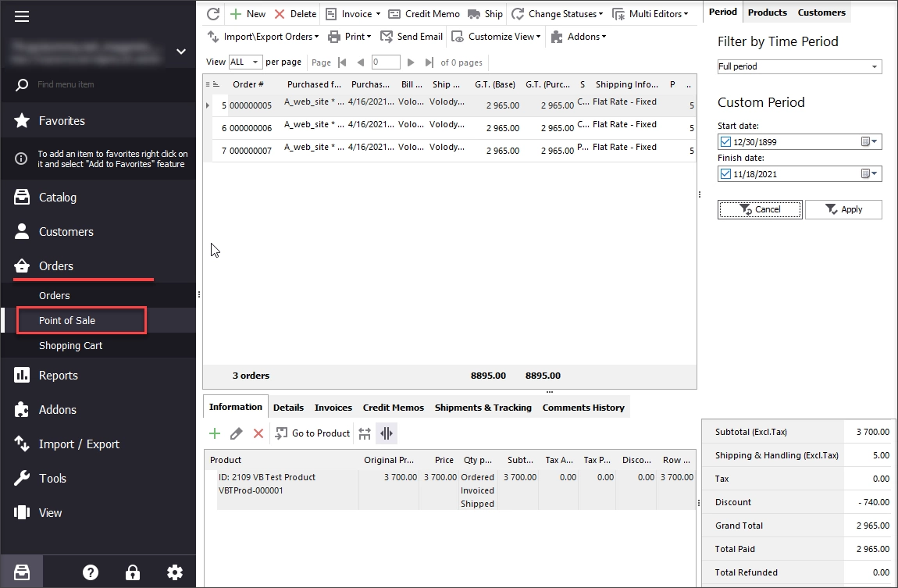
Task: Open the Invoices tab
Action: (x=333, y=408)
